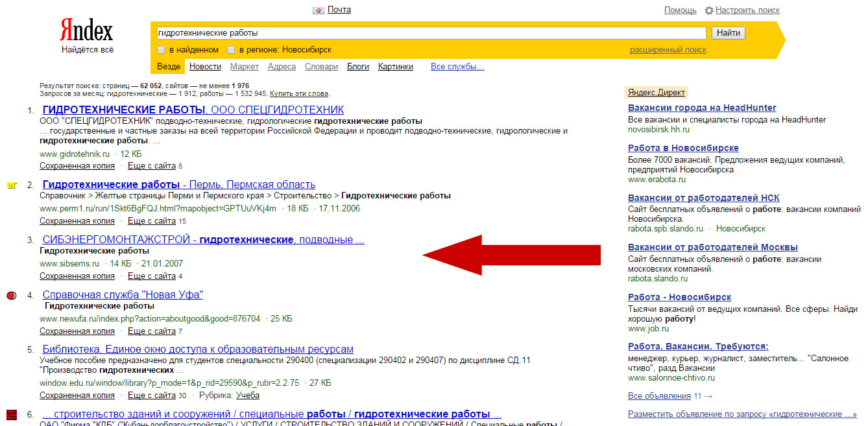
Task: Click the Яндекс.Директ label
Action: (656, 93)
